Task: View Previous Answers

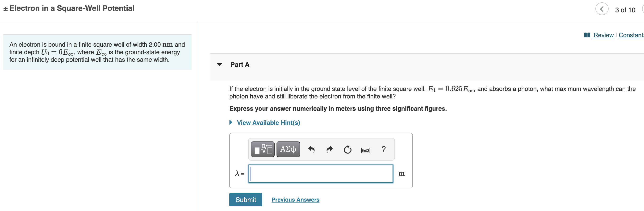Action: (x=296, y=199)
